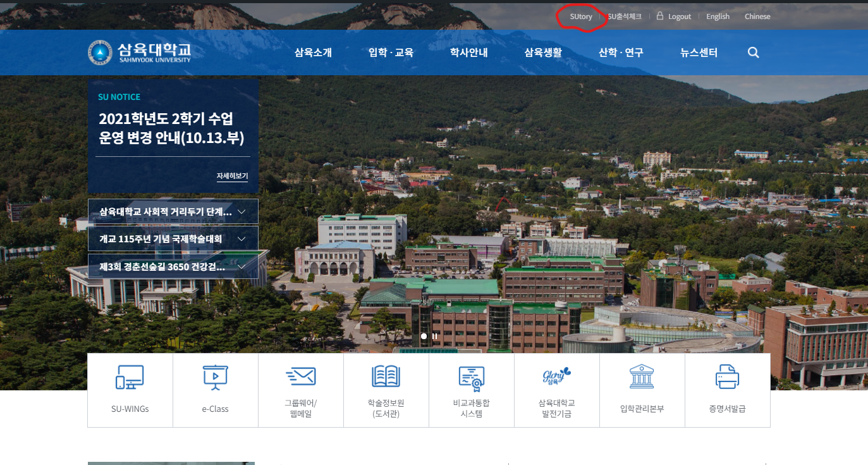Viewport: 868px width, 465px height.
Task: Select the first slide indicator dot
Action: (424, 336)
